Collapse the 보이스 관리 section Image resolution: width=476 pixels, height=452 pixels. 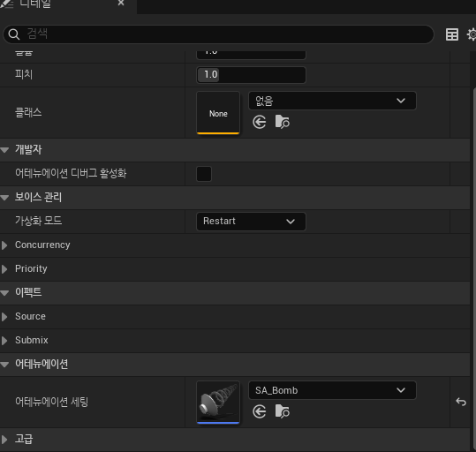(4, 198)
